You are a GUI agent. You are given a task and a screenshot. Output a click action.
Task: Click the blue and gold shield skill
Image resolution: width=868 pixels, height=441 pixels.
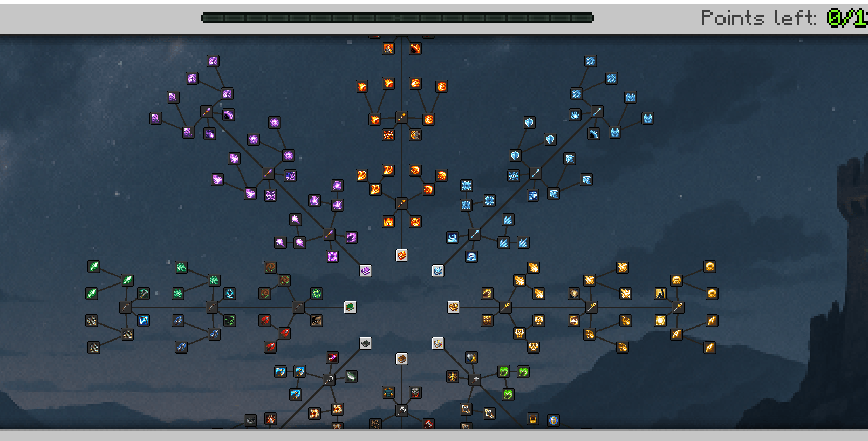pos(553,420)
